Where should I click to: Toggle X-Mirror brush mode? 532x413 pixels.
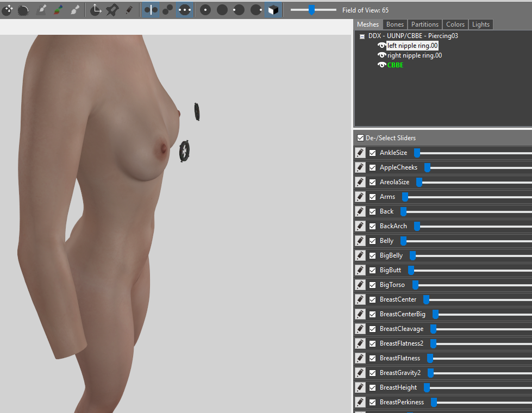tap(151, 10)
